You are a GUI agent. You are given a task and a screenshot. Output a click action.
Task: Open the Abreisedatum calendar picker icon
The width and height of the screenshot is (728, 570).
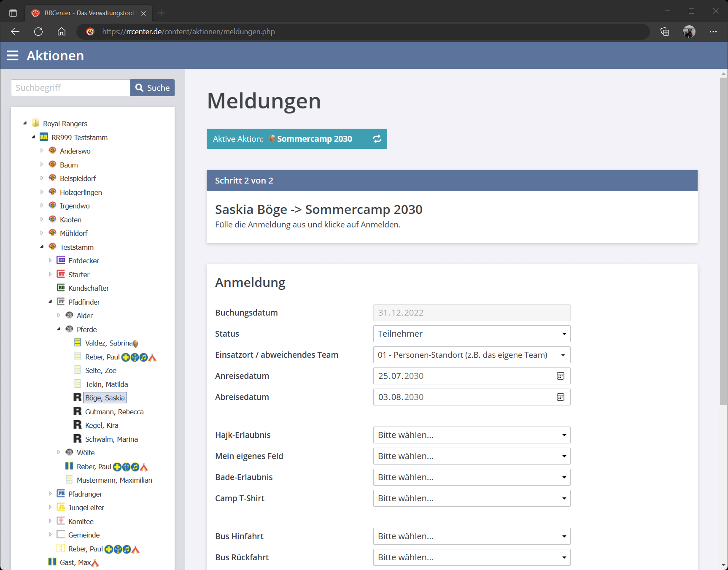pos(560,397)
